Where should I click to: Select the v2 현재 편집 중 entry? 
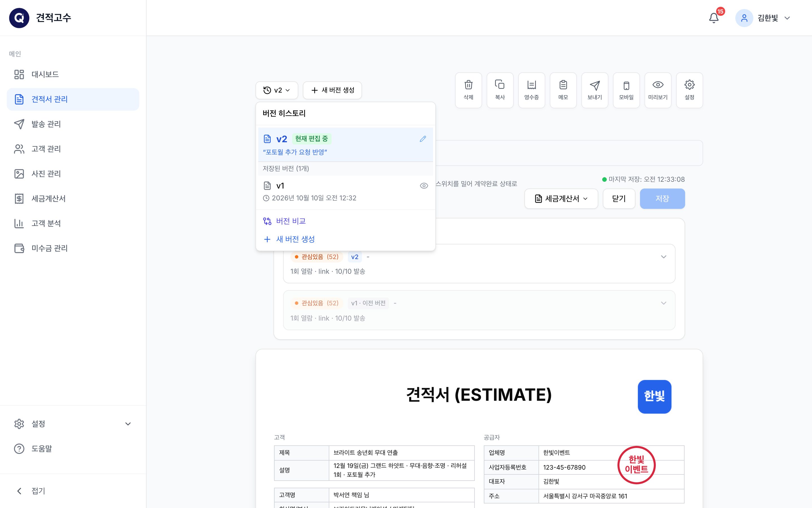click(345, 145)
